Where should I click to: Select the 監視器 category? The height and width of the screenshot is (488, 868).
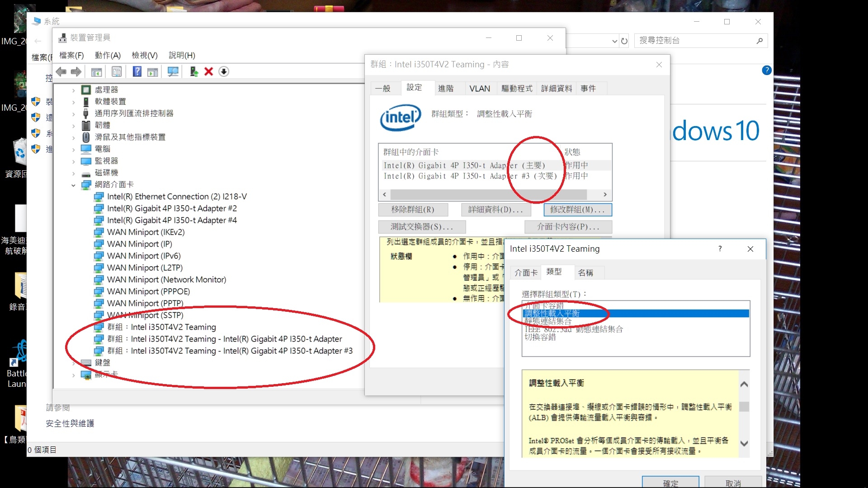106,161
